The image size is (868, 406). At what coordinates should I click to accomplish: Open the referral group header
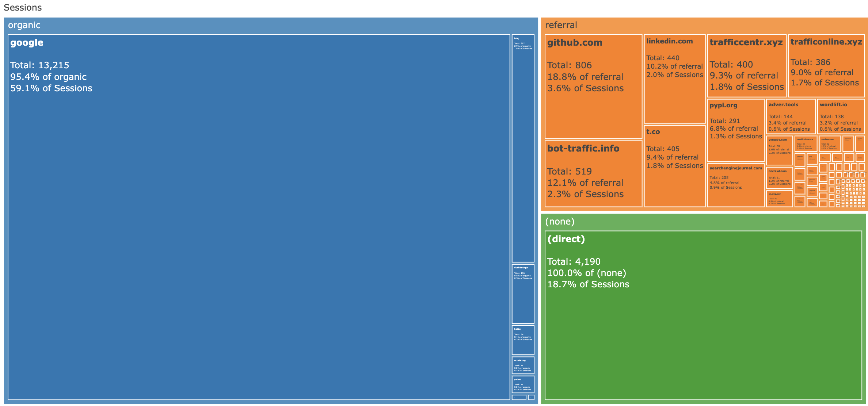704,25
